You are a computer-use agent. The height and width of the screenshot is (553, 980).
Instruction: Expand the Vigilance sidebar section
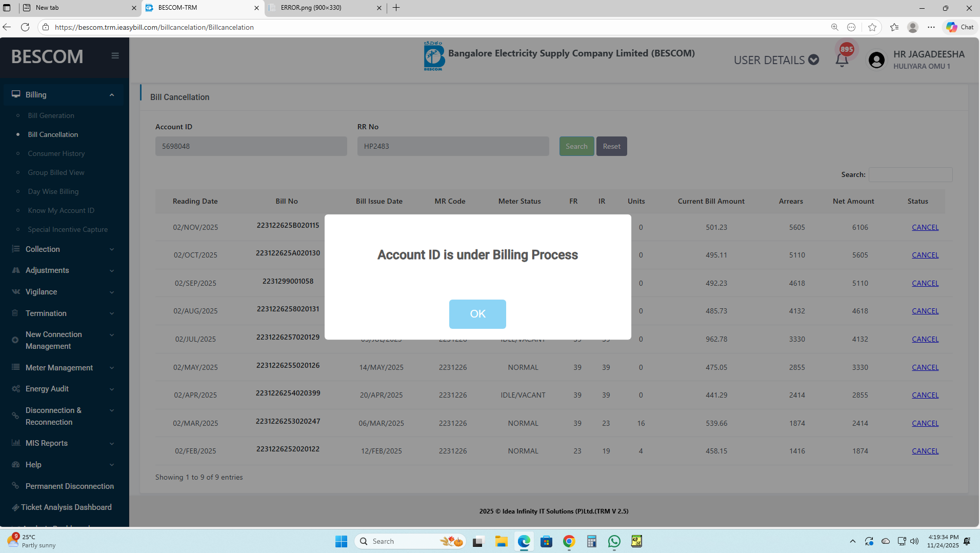[64, 292]
